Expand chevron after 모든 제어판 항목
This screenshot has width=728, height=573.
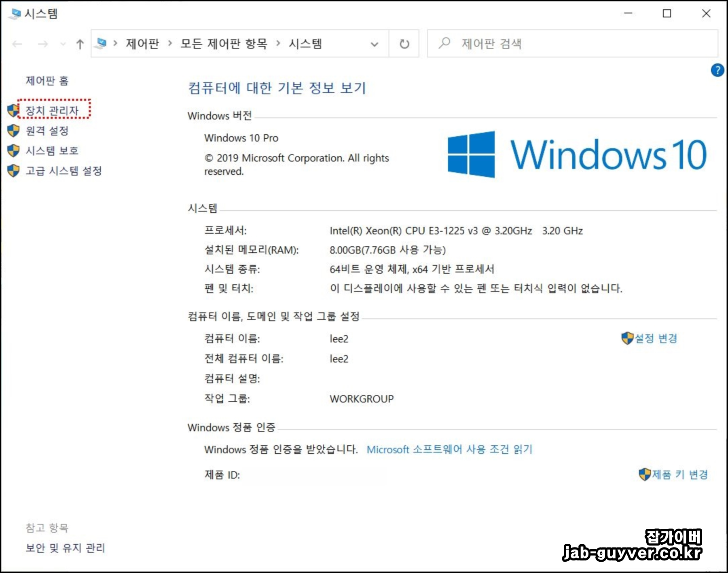[278, 43]
